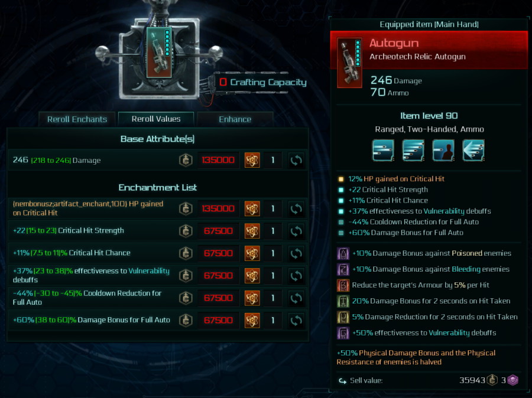This screenshot has height=398, width=532.
Task: Click purple rune icon next to Poisoned enemies bonus
Action: (343, 253)
